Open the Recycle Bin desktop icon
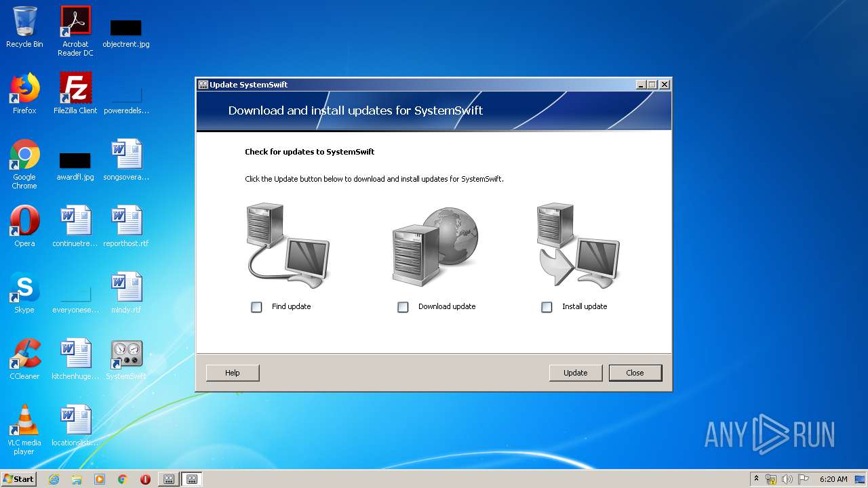Viewport: 868px width, 488px height. pyautogui.click(x=24, y=28)
